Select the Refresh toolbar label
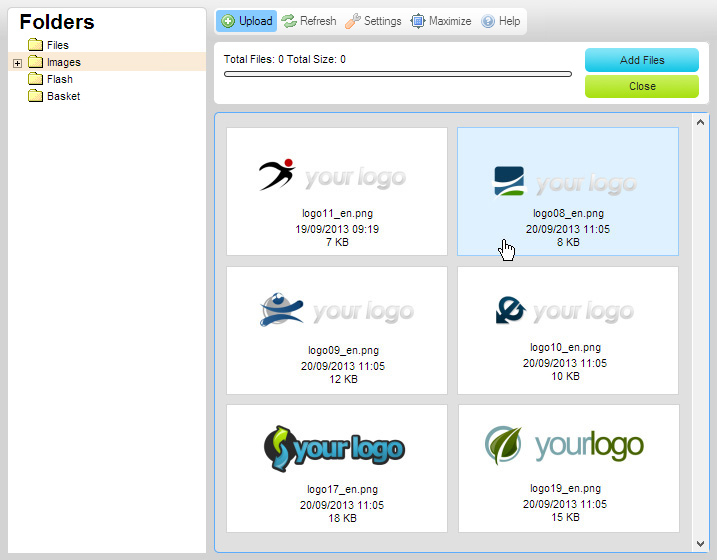 point(318,21)
